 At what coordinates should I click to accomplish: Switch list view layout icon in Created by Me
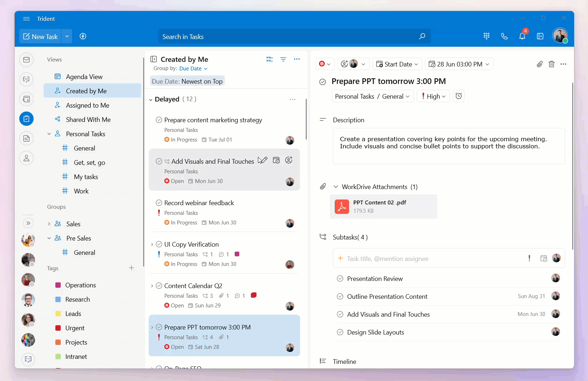[x=270, y=59]
